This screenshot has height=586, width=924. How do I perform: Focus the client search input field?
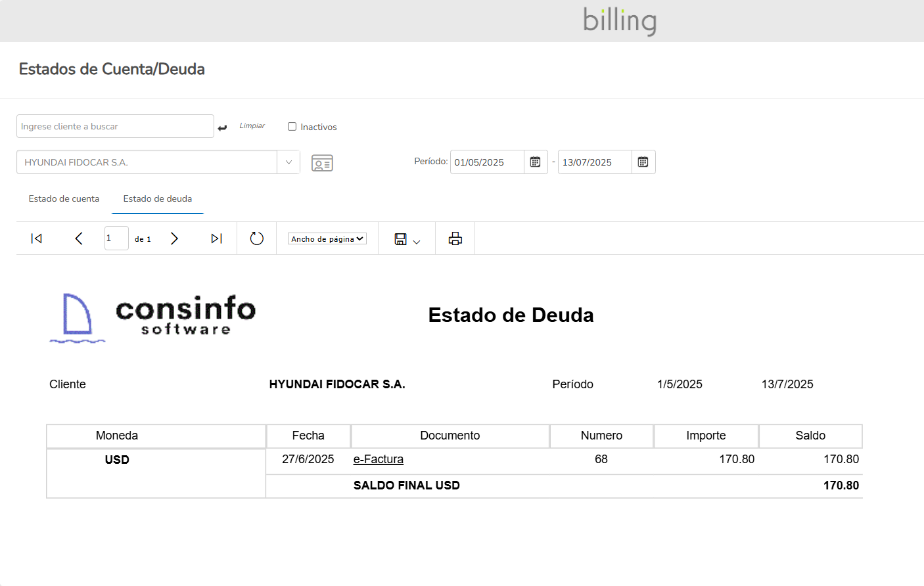tap(115, 126)
